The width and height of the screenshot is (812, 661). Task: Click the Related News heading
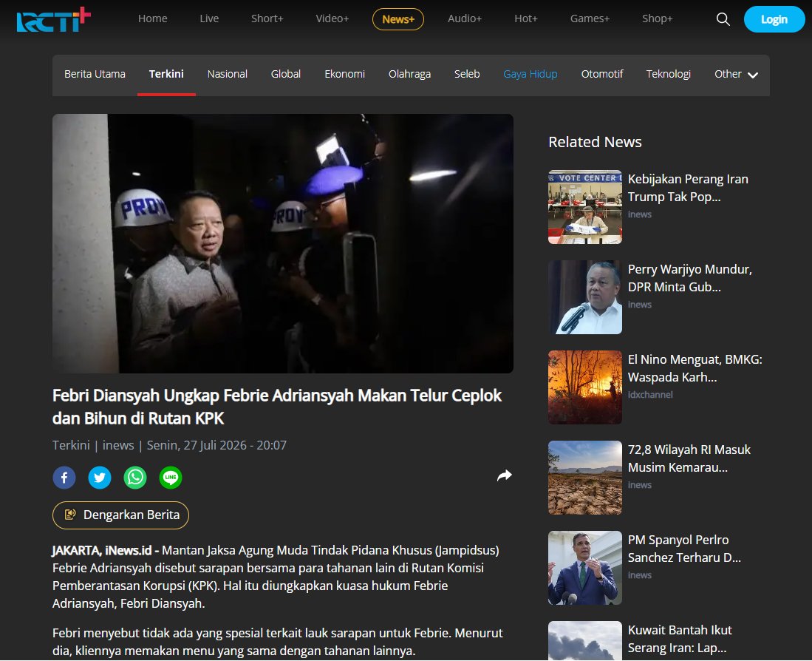click(595, 142)
